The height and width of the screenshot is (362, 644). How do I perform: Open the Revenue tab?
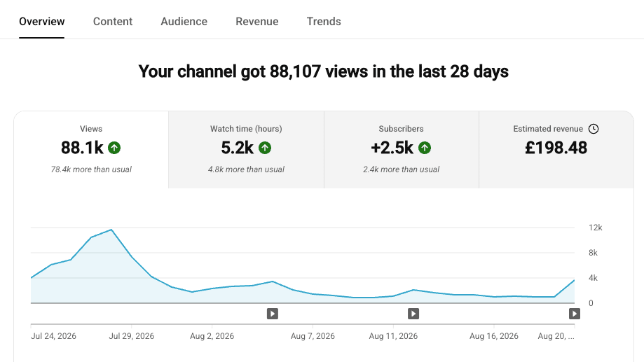pyautogui.click(x=257, y=21)
